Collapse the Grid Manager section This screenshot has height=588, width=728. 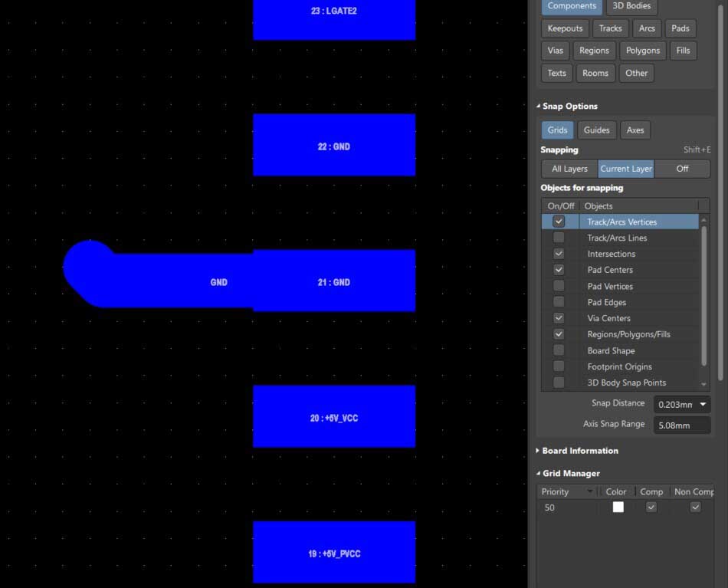coord(571,474)
